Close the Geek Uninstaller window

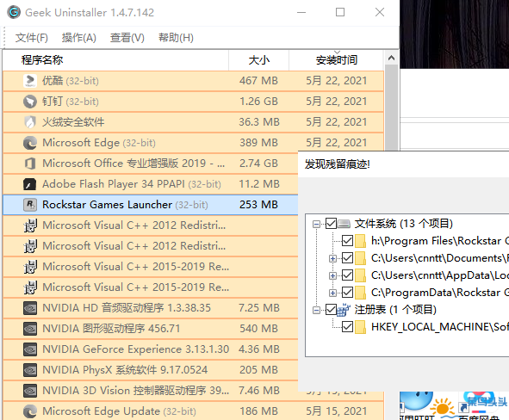[380, 12]
